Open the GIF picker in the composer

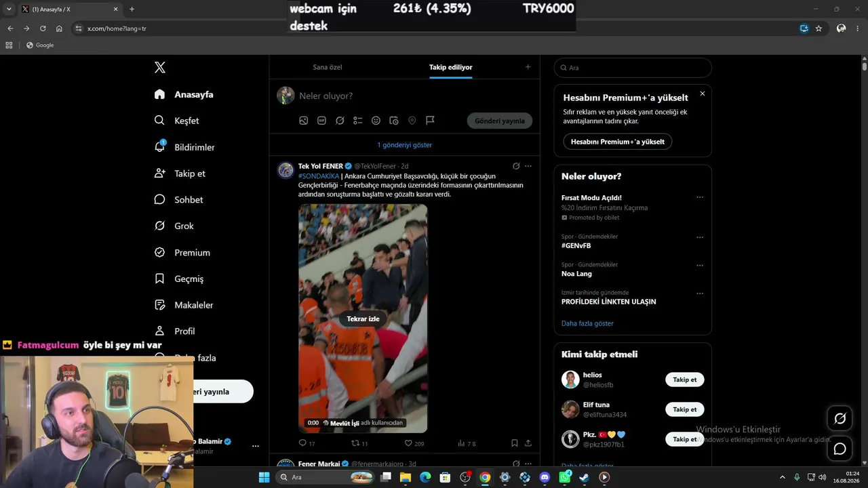pyautogui.click(x=321, y=121)
